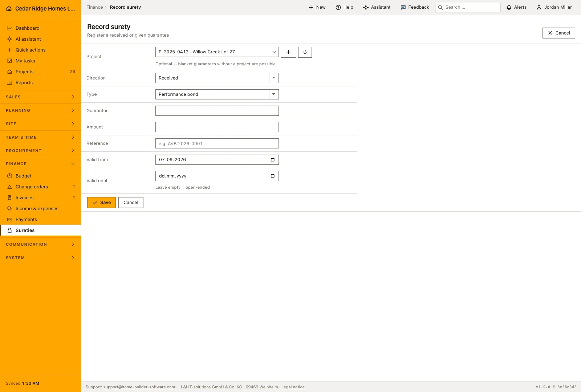Click the Help question mark item
The width and height of the screenshot is (581, 392).
pyautogui.click(x=344, y=7)
